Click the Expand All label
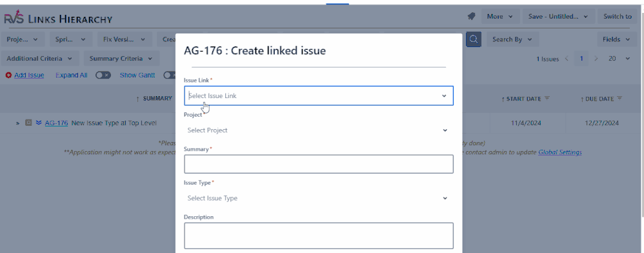 tap(72, 75)
